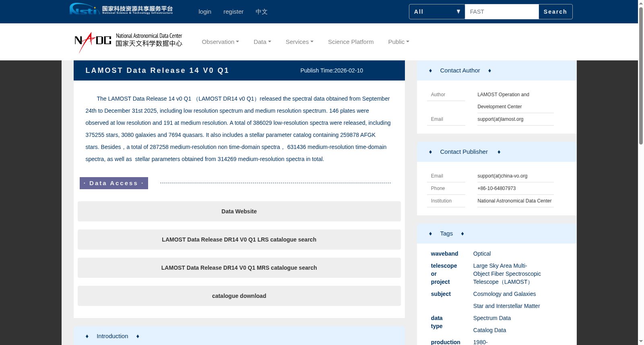Click the Tags section heading
The image size is (644, 345).
tap(446, 233)
